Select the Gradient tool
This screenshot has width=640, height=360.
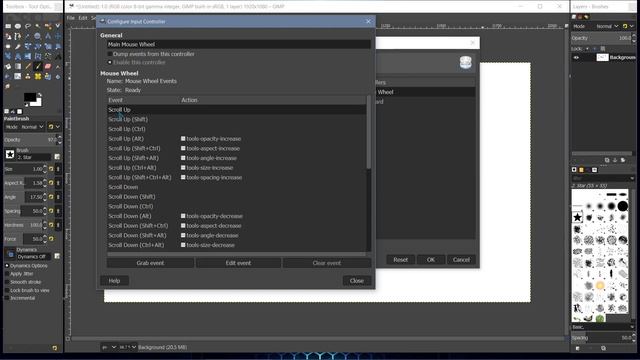(18, 66)
